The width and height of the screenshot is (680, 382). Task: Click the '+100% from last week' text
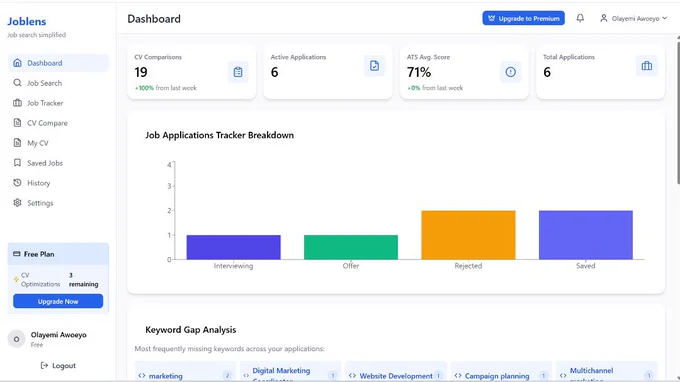(166, 88)
